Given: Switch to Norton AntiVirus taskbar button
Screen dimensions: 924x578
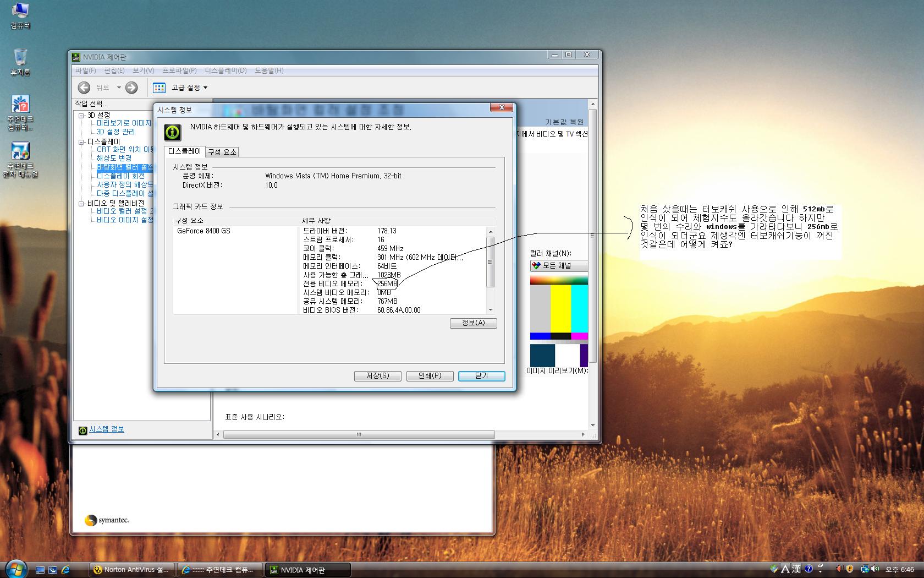Looking at the screenshot, I should click(132, 570).
